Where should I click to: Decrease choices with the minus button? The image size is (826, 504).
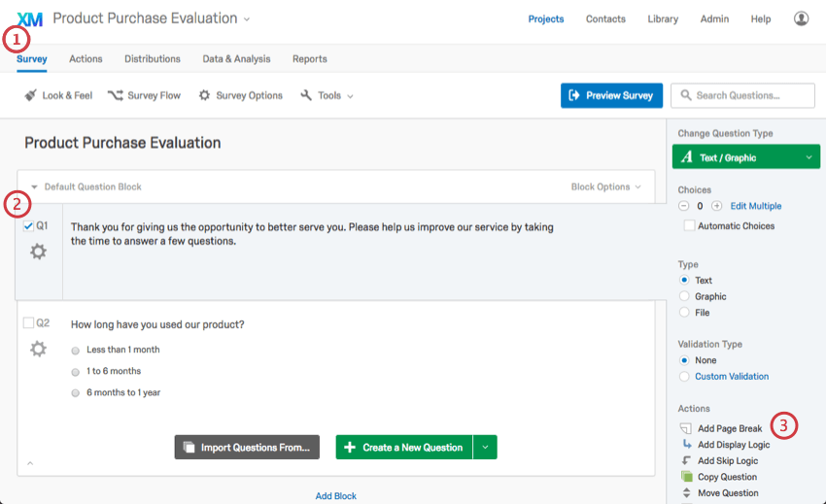tap(684, 206)
